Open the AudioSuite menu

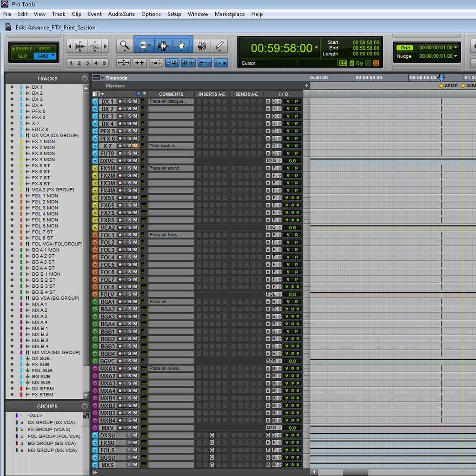click(x=121, y=14)
